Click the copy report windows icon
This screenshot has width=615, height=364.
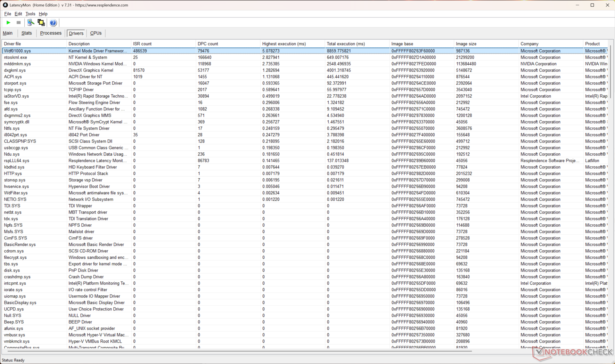click(41, 23)
